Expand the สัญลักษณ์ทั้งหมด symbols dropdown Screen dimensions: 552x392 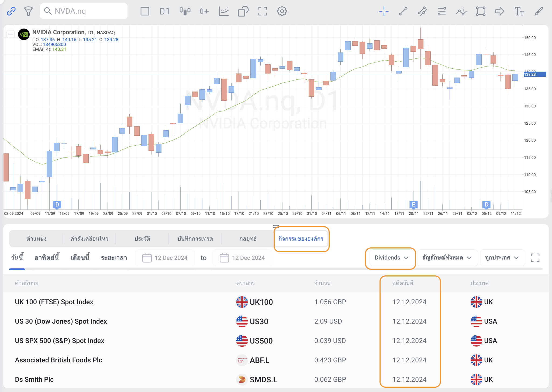coord(447,258)
